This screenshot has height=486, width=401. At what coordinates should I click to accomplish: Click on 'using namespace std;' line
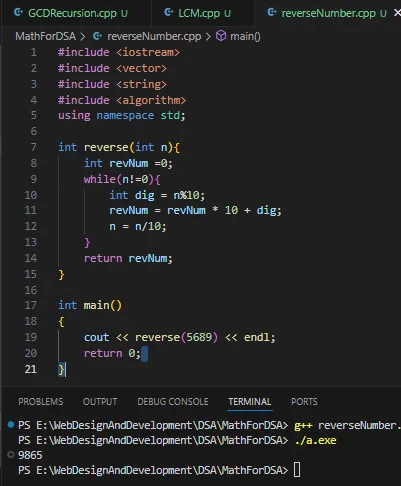tap(122, 115)
